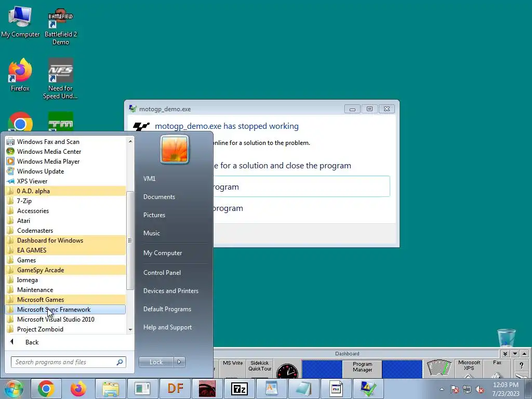
Task: Expand the Microsoft Sync Framework folder
Action: pyautogui.click(x=65, y=310)
